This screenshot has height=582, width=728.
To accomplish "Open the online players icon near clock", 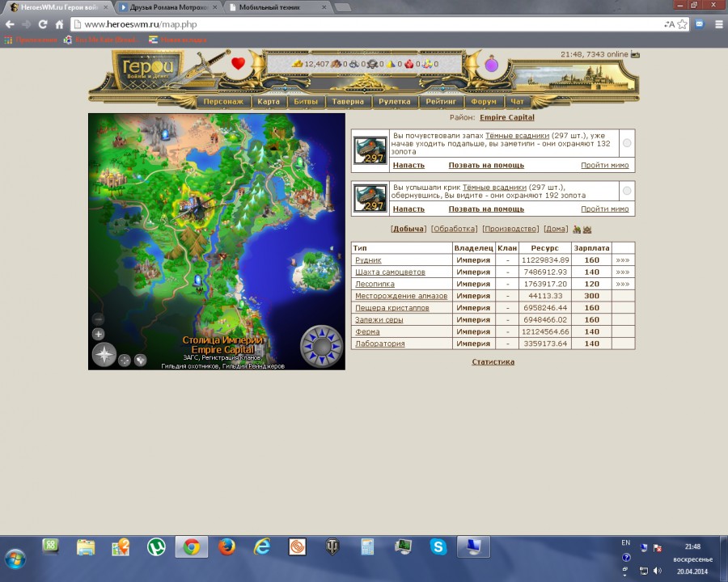I will 635,55.
